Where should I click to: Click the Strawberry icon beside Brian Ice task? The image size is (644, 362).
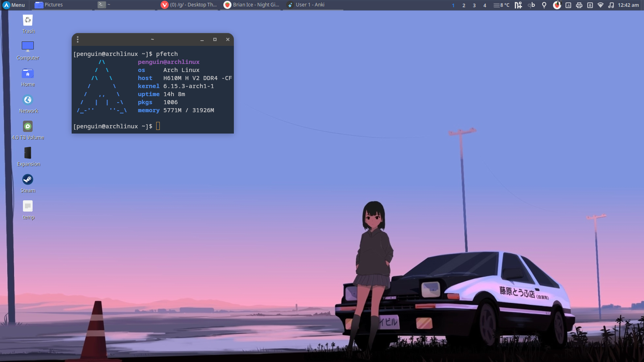pyautogui.click(x=227, y=5)
